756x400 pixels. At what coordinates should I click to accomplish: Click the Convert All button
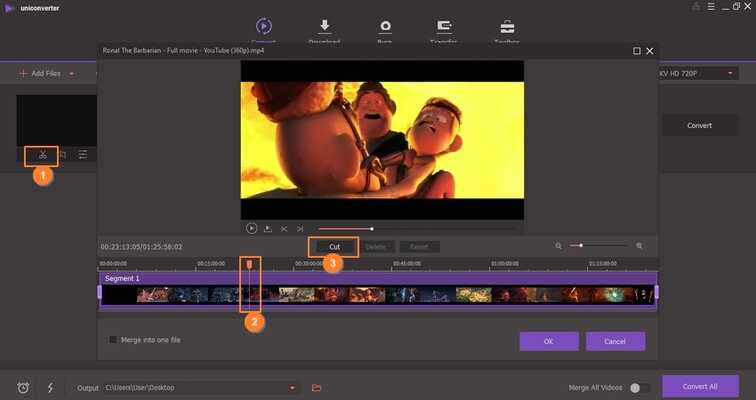click(700, 387)
